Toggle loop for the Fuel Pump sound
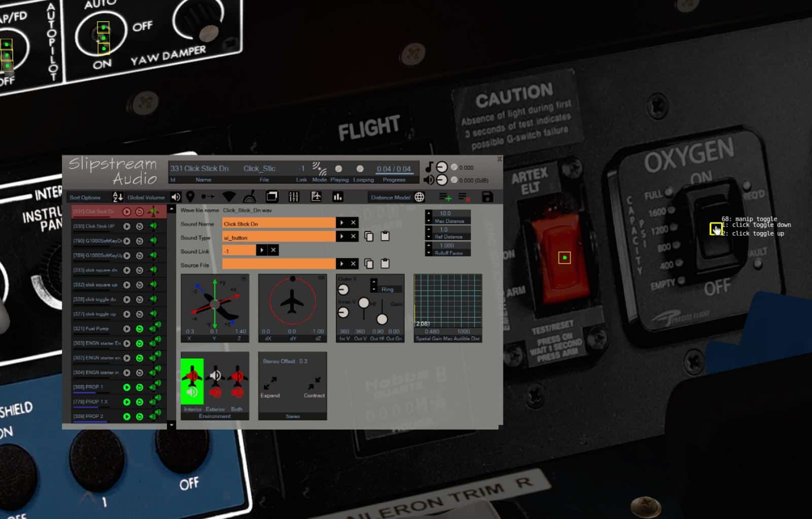 point(140,329)
